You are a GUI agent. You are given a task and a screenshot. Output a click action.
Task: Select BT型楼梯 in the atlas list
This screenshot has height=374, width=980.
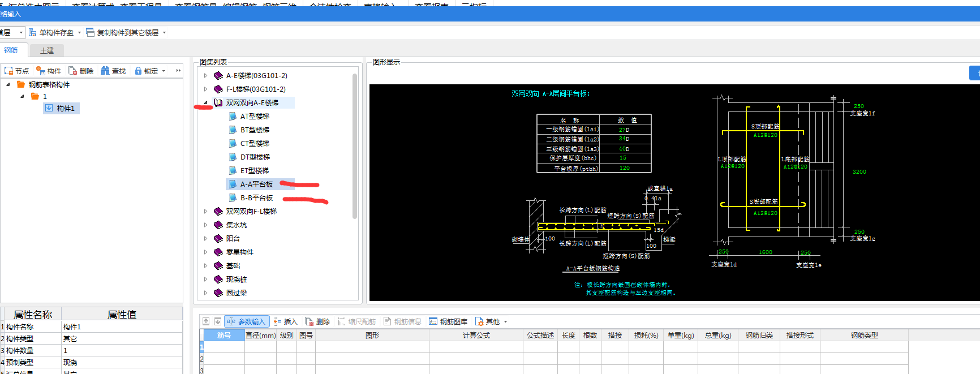coord(255,130)
